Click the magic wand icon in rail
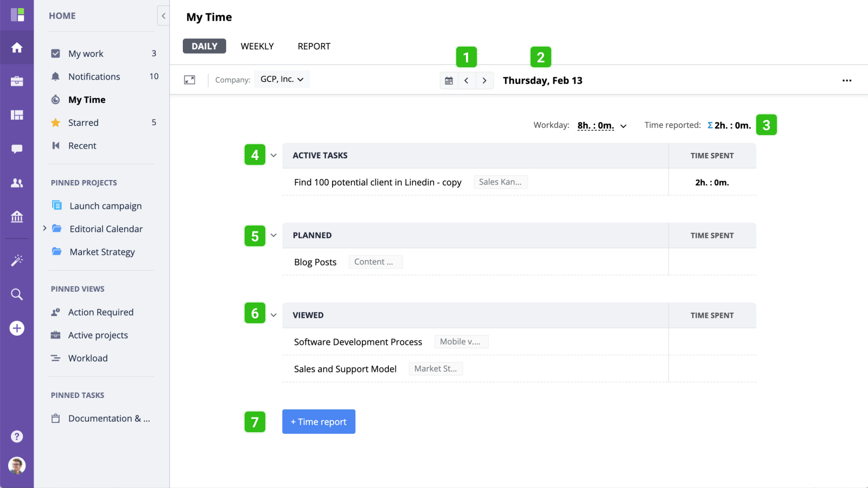 tap(17, 260)
